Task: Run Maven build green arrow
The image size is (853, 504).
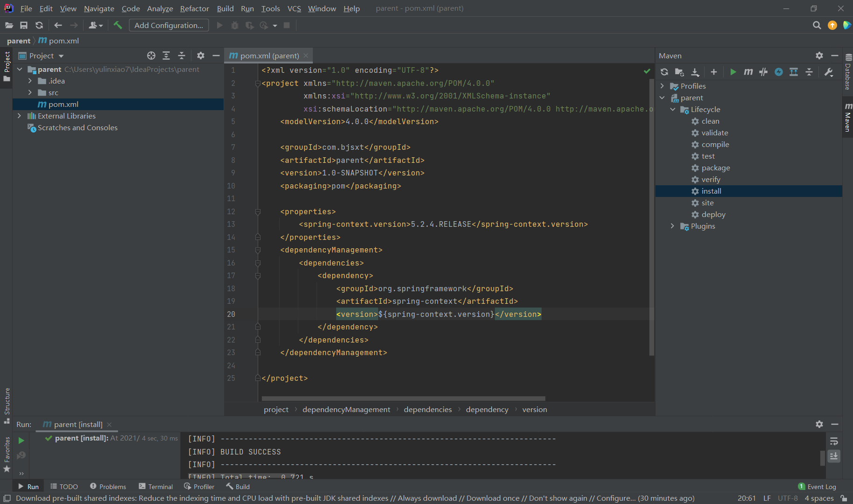Action: pos(733,72)
